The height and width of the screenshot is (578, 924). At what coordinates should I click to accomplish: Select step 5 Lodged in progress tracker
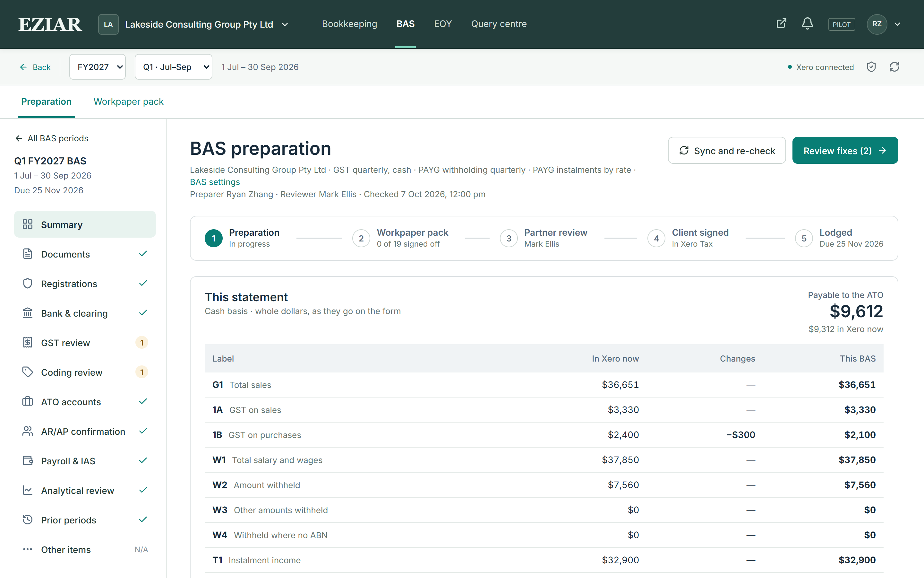point(839,238)
